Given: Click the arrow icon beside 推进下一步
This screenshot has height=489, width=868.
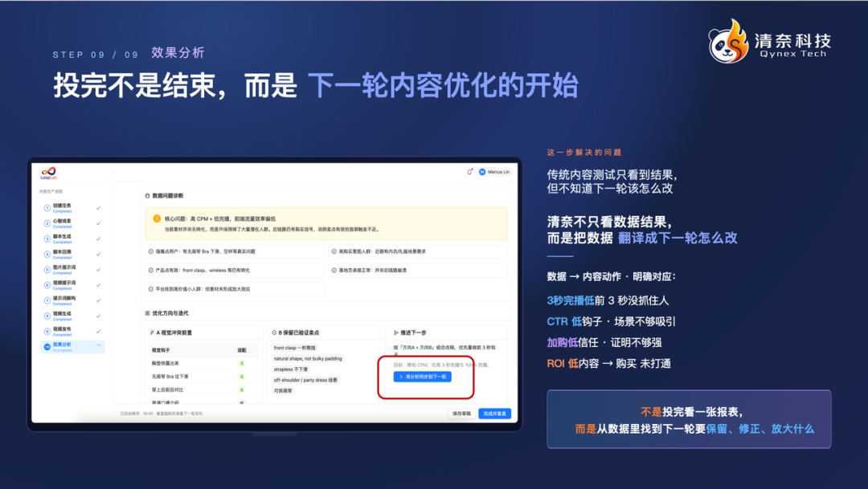Looking at the screenshot, I should point(395,332).
